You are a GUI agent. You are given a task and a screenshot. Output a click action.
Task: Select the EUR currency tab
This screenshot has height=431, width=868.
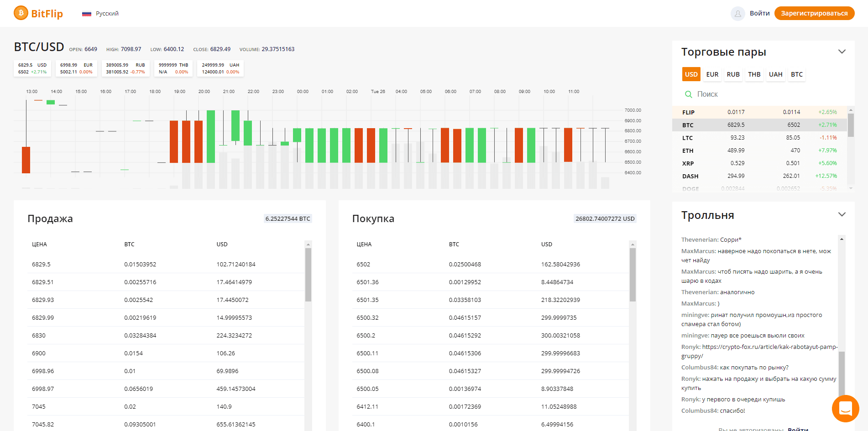click(712, 74)
